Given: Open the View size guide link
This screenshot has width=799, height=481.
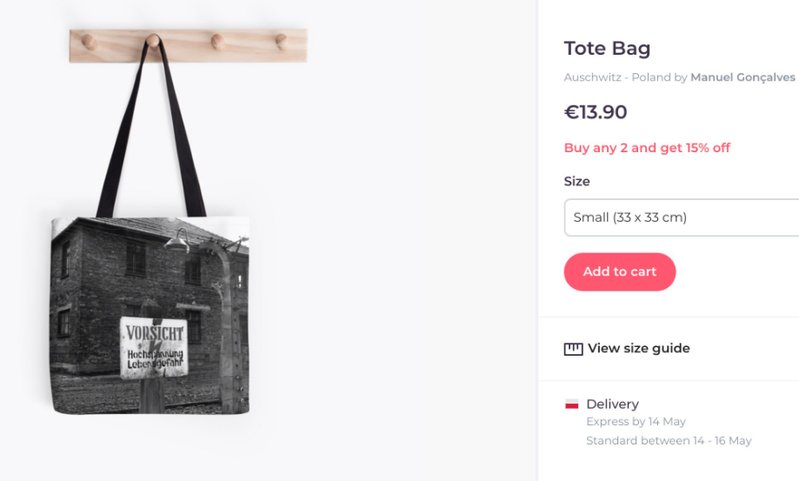Looking at the screenshot, I should point(638,348).
